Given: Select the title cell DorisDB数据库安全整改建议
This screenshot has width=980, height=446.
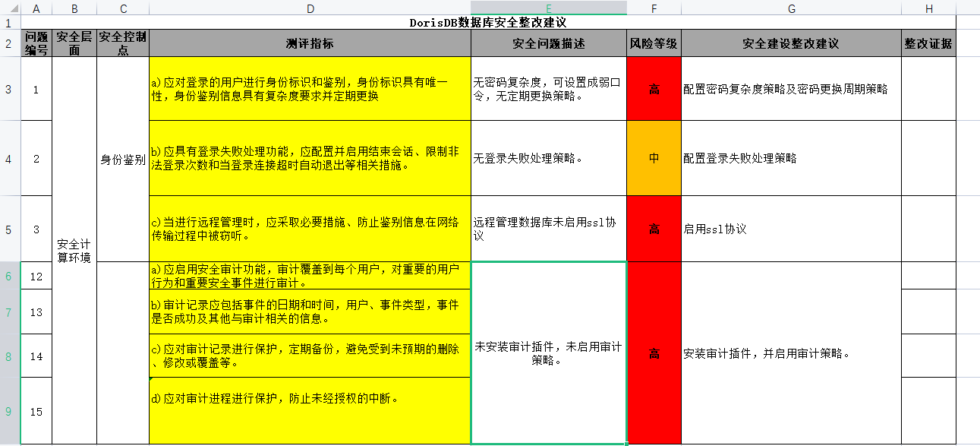Looking at the screenshot, I should pos(487,23).
